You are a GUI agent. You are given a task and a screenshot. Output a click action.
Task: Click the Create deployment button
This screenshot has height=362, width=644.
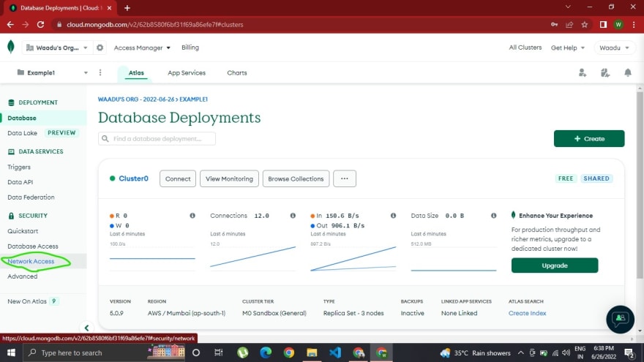589,139
